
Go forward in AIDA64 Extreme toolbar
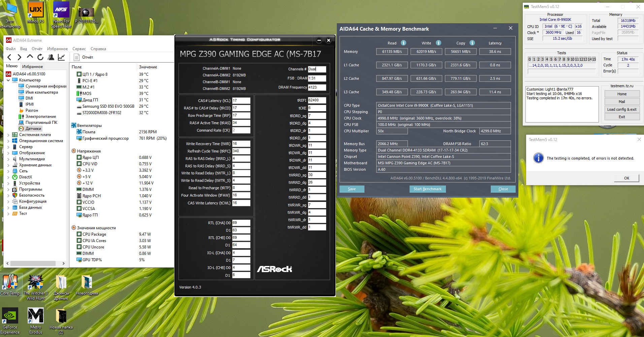(x=20, y=57)
